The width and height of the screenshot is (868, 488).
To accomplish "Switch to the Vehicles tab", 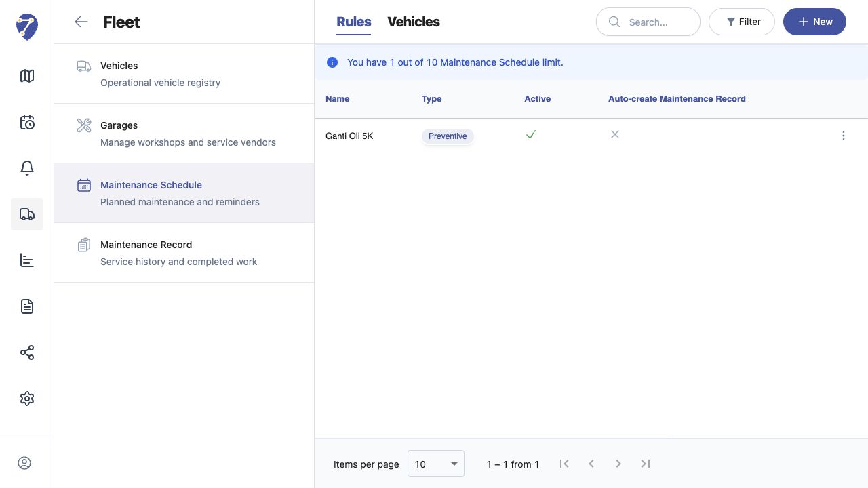I will coord(414,22).
